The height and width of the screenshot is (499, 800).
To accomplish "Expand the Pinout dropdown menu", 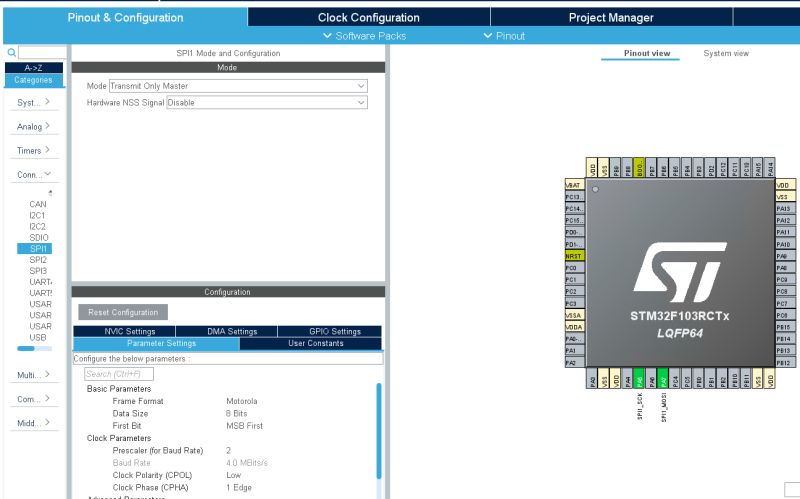I will click(504, 36).
